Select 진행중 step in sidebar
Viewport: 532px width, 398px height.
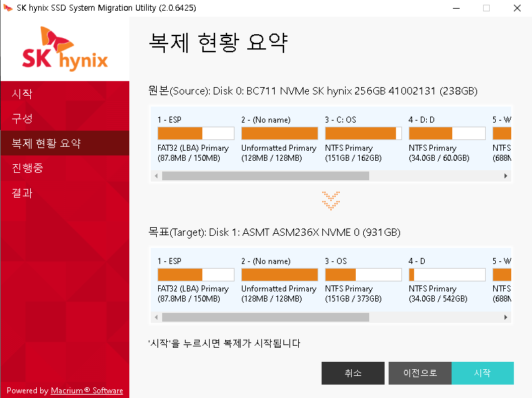point(65,168)
